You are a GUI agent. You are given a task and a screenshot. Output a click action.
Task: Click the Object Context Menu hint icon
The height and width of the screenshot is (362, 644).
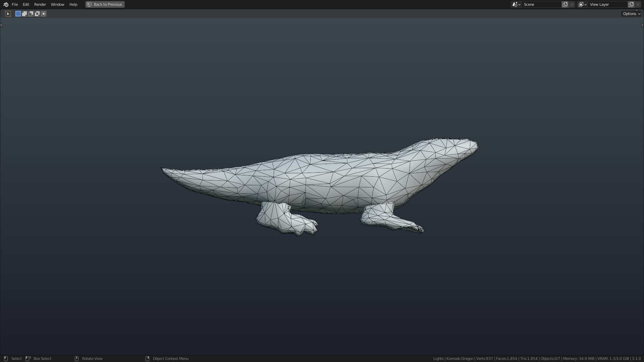147,359
